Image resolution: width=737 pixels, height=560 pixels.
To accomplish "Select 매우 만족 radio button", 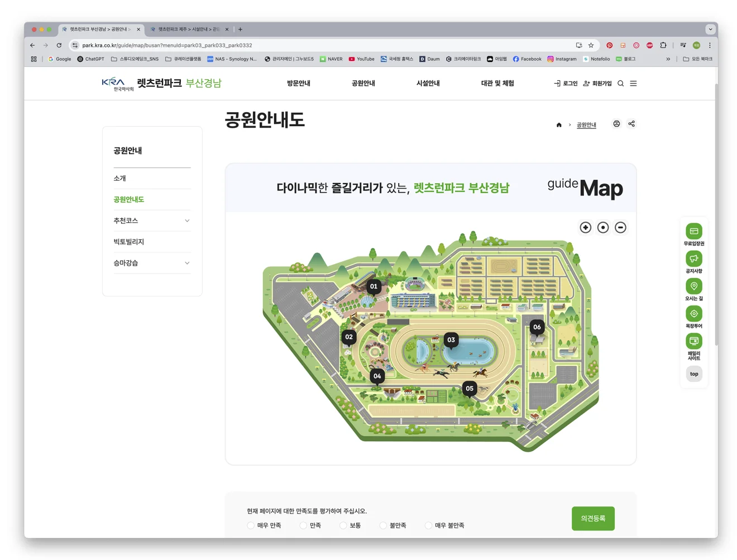I will point(251,525).
